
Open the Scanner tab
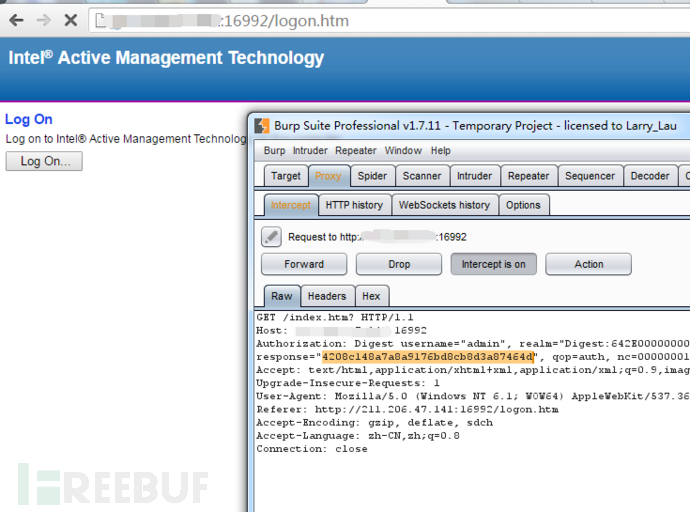pos(422,176)
